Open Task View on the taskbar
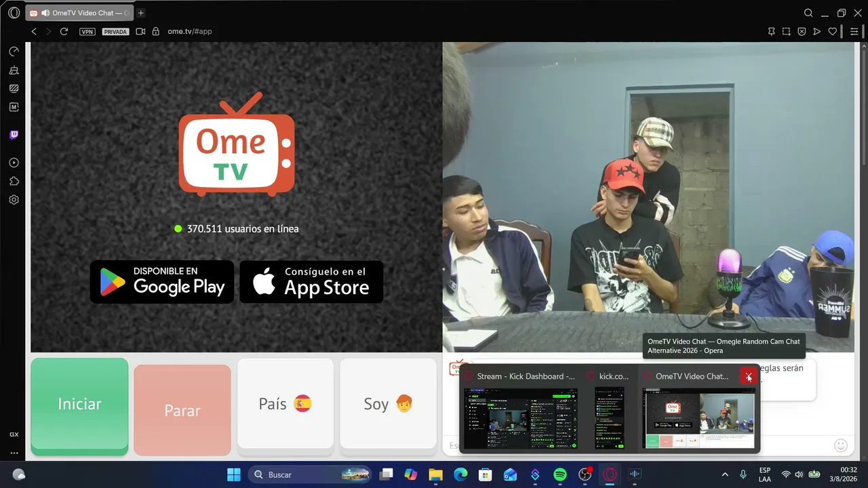The width and height of the screenshot is (868, 488). pos(386,474)
